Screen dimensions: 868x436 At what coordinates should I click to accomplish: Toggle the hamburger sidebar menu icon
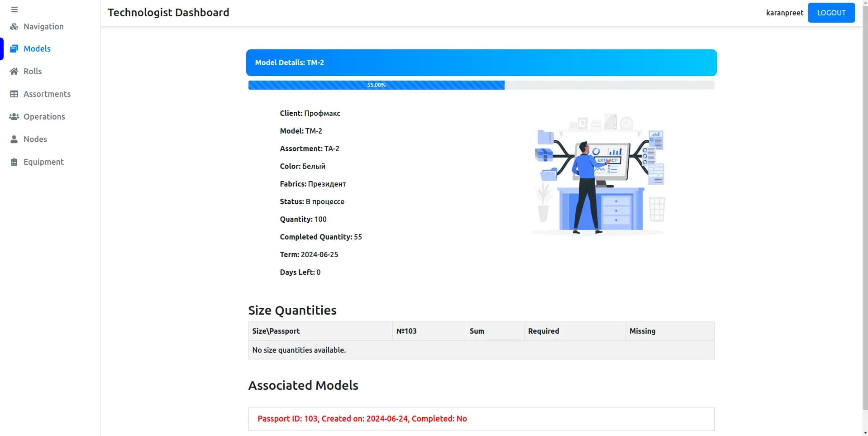click(x=14, y=10)
